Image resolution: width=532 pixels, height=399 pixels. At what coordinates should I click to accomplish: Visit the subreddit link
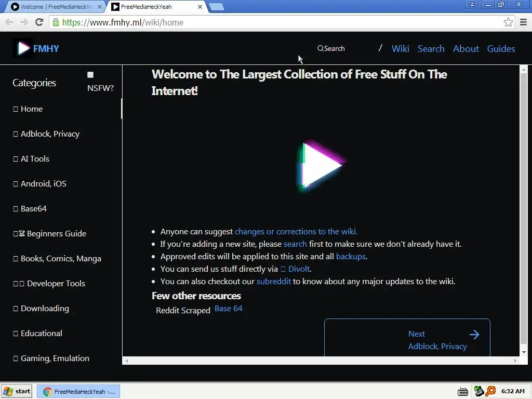(273, 282)
